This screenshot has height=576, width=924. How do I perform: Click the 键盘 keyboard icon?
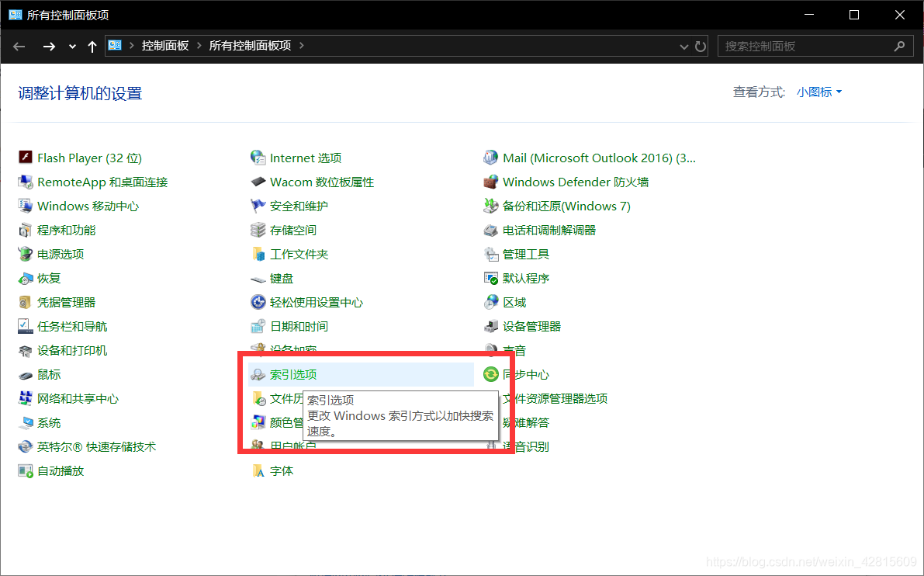tap(258, 278)
